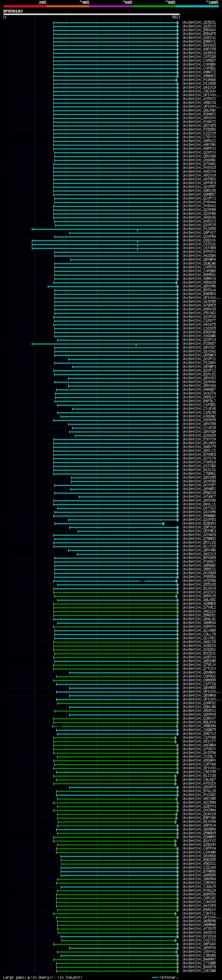This screenshot has height=980, width=222.
Task: Select hit UniRef100_B5KUG0
Action: [199, 30]
